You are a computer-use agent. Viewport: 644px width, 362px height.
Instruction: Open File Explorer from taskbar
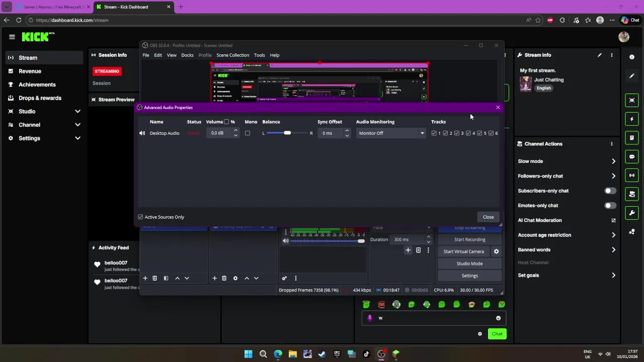pyautogui.click(x=293, y=354)
